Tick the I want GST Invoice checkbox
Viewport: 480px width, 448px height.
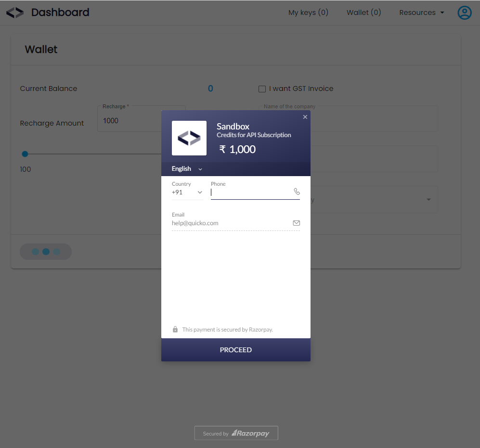click(x=262, y=89)
